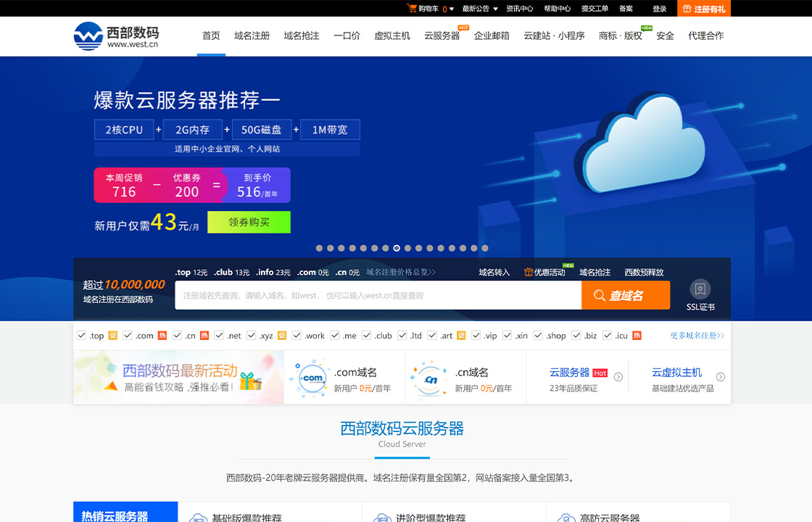Open the 安全 menu item

[x=665, y=36]
